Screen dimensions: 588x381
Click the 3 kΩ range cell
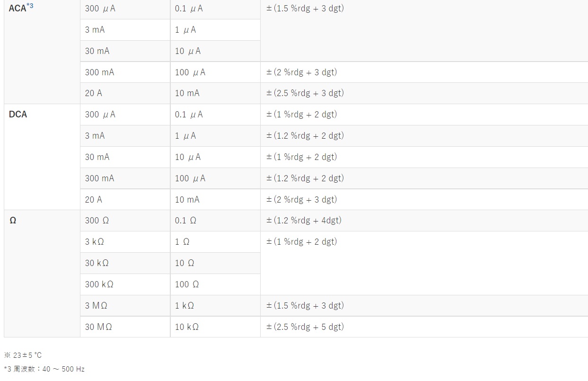125,242
